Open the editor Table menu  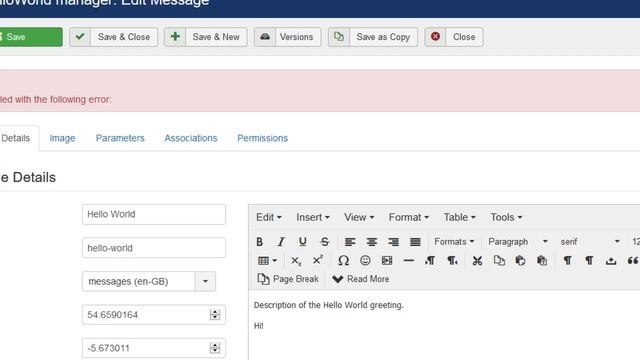(460, 217)
